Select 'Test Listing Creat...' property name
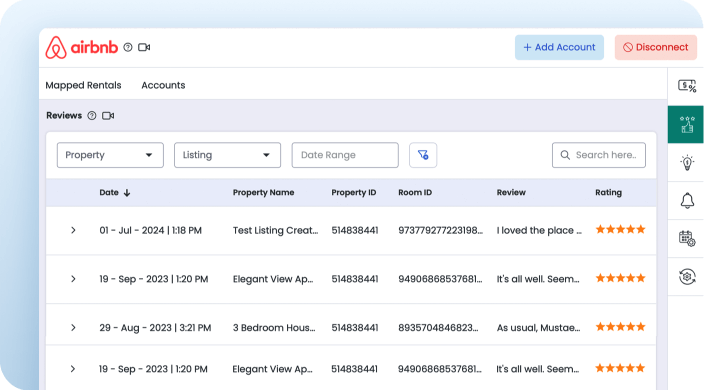Viewport: 704px width, 390px height. pos(275,230)
